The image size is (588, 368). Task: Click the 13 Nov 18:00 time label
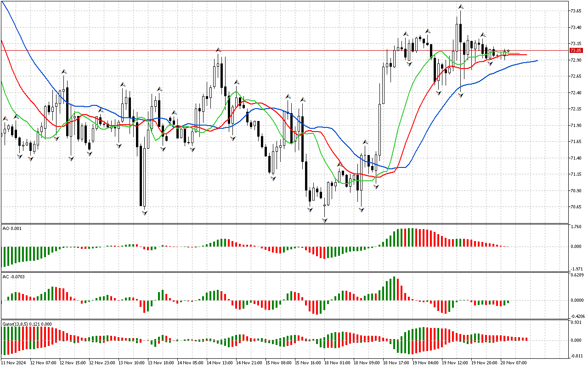[161, 362]
